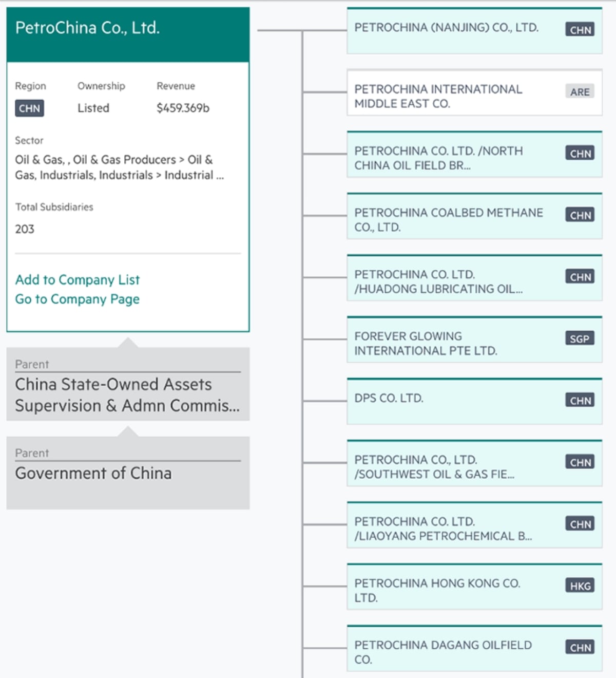Select the China State-Owned Assets Supervision parent card
This screenshot has width=616, height=678.
128,384
